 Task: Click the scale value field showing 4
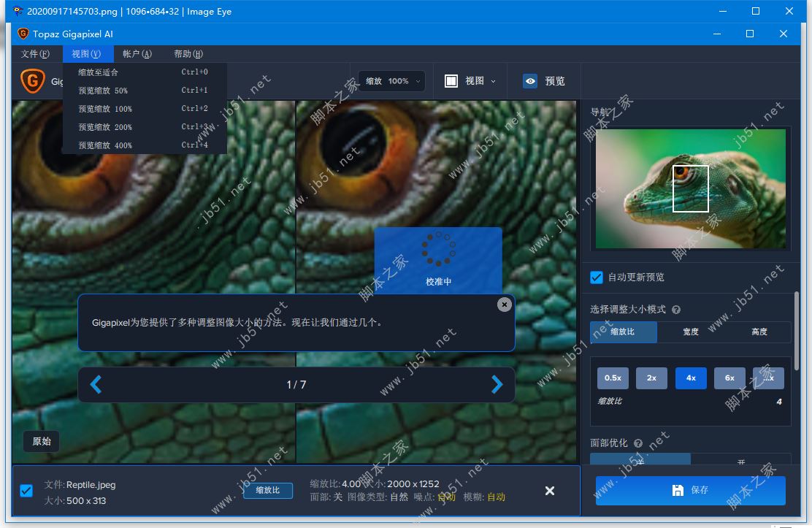click(779, 402)
